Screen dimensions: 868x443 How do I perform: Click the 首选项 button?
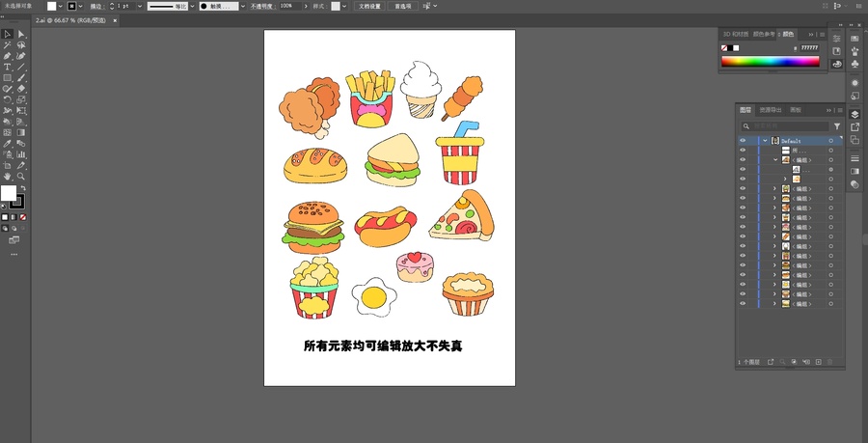click(402, 6)
